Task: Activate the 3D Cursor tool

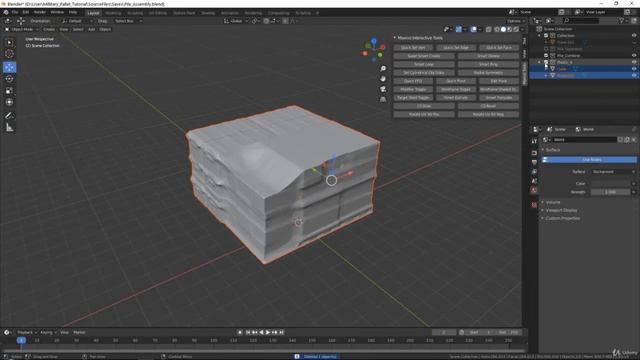Action: coord(9,54)
